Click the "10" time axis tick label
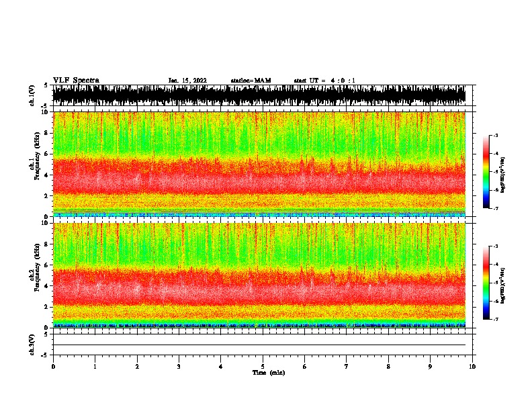Screen dimensions: 532x411 click(472, 367)
